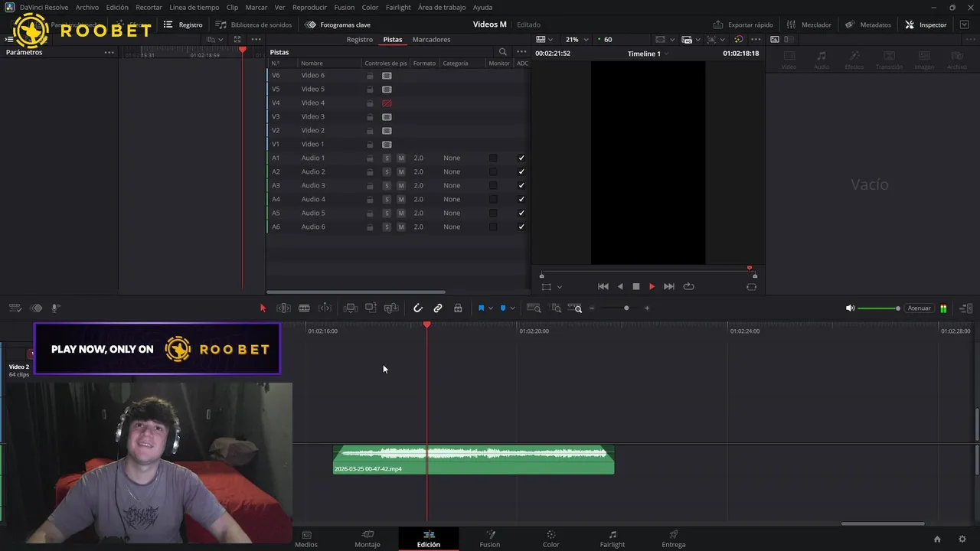Mute audio with the speaker icon
This screenshot has height=551, width=980.
coord(850,308)
